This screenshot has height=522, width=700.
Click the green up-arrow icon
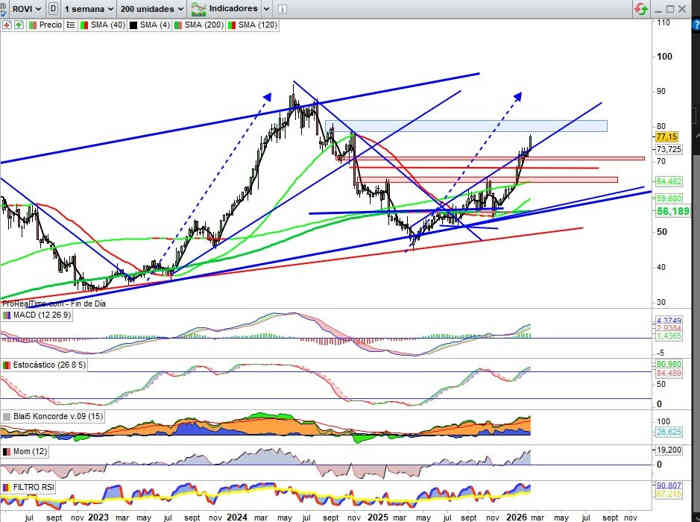(20, 23)
